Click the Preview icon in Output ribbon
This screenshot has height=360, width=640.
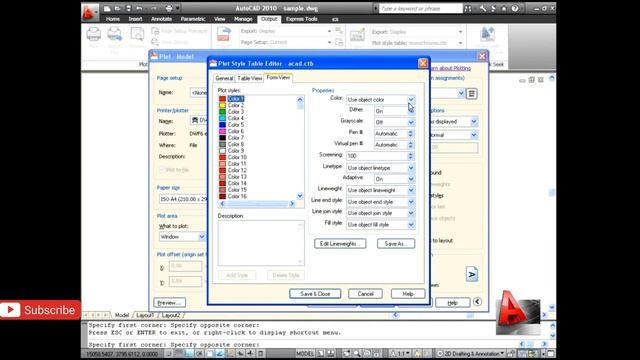pyautogui.click(x=137, y=35)
